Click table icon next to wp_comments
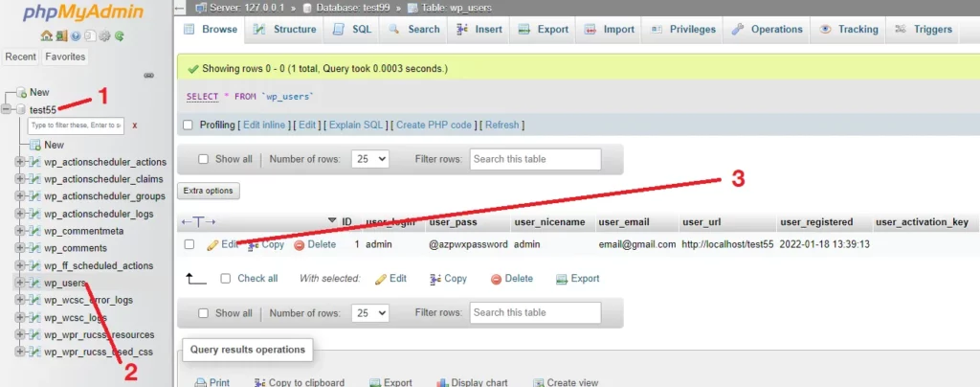Viewport: 980px width, 387px height. pyautogui.click(x=35, y=248)
